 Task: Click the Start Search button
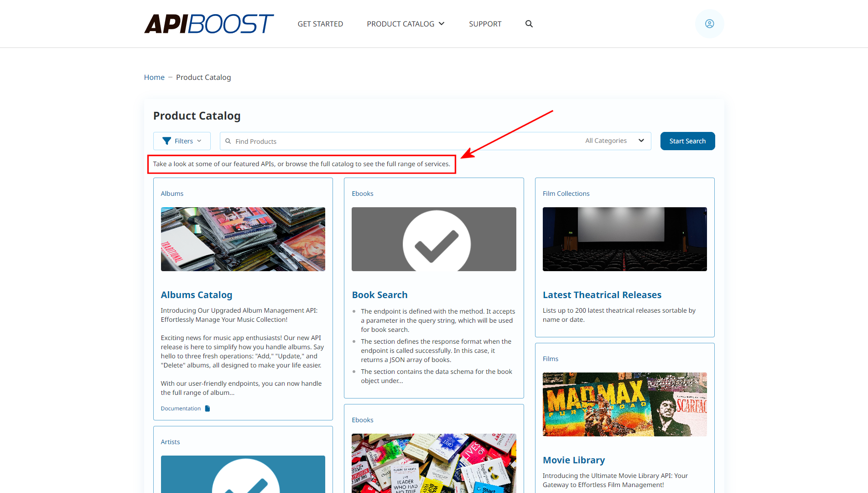(x=687, y=141)
